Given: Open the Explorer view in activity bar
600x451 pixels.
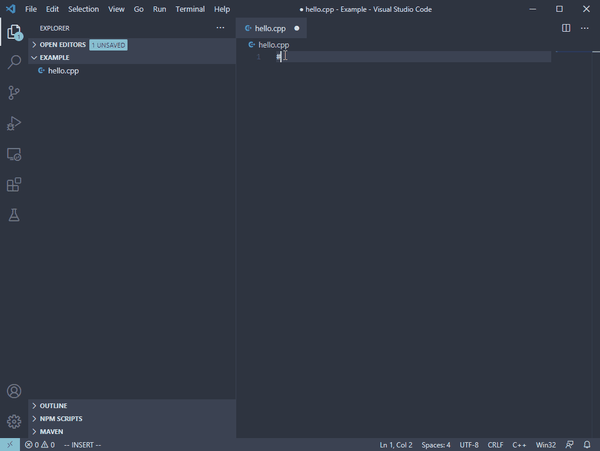Looking at the screenshot, I should (x=14, y=32).
